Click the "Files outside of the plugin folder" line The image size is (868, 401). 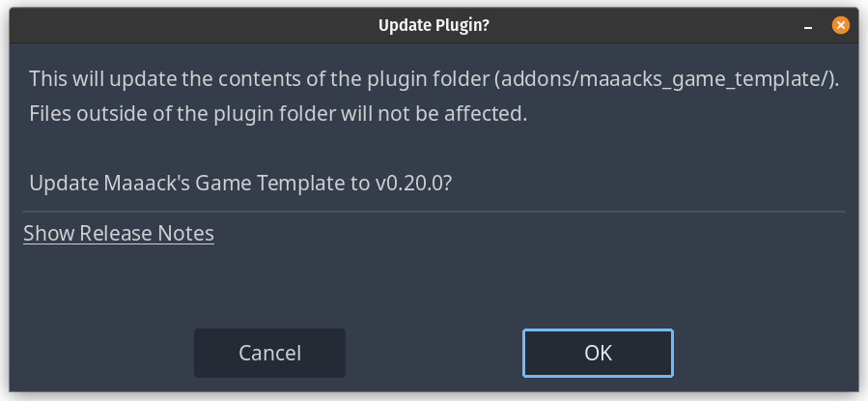[278, 114]
